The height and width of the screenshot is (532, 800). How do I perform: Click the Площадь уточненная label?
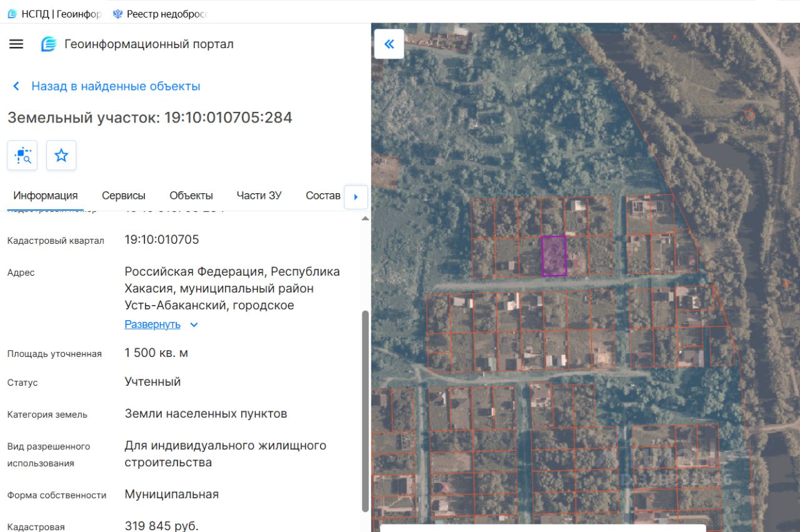point(54,354)
